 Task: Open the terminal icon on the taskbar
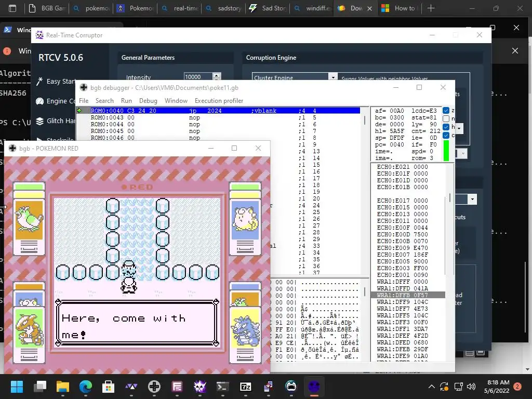pyautogui.click(x=222, y=386)
